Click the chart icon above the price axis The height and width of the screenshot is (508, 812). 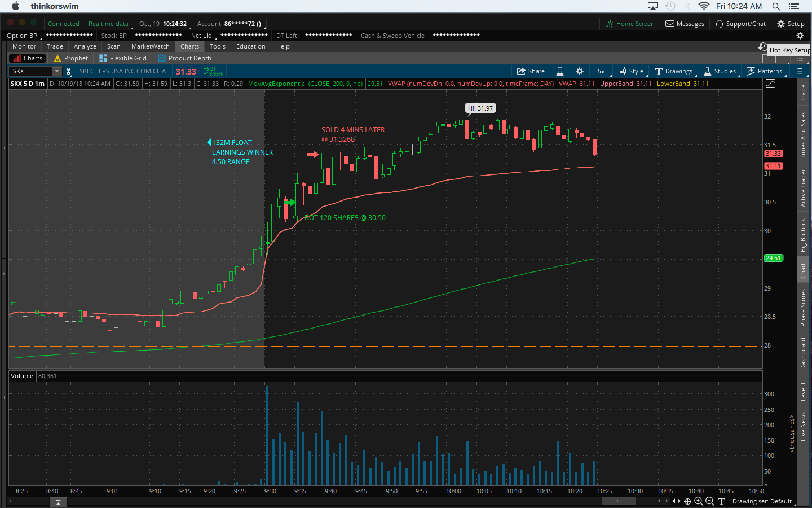[x=770, y=84]
